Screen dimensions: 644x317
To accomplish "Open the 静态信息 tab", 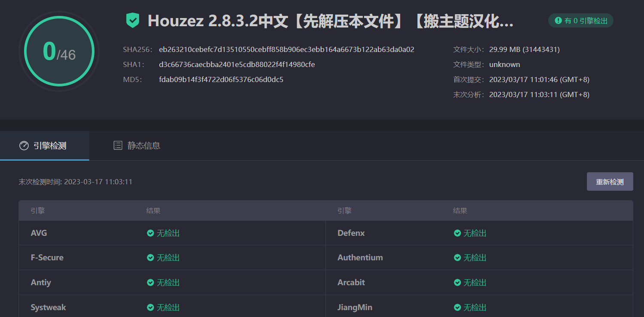I will 137,146.
